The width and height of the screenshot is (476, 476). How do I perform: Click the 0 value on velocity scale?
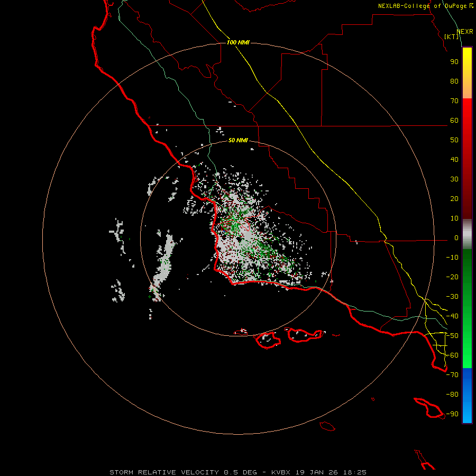(x=456, y=238)
